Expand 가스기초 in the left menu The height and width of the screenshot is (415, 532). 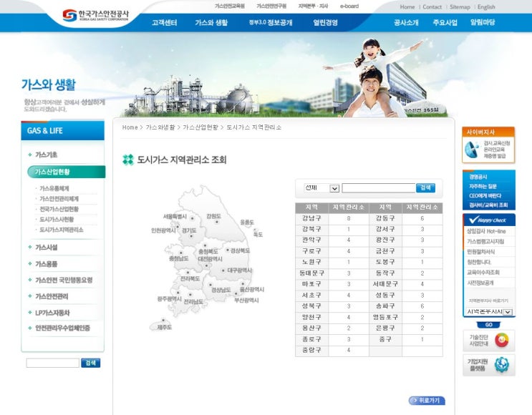46,155
